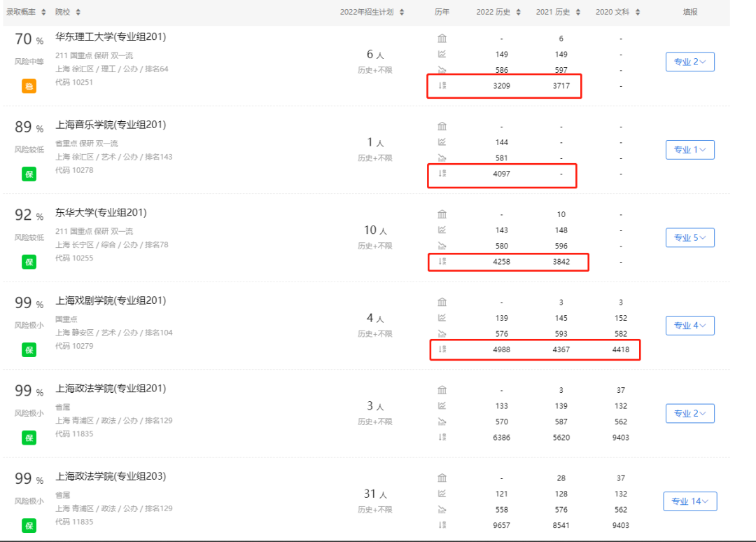Expand 专业 5 dropdown for 东华大学
The height and width of the screenshot is (542, 756).
[x=690, y=237]
